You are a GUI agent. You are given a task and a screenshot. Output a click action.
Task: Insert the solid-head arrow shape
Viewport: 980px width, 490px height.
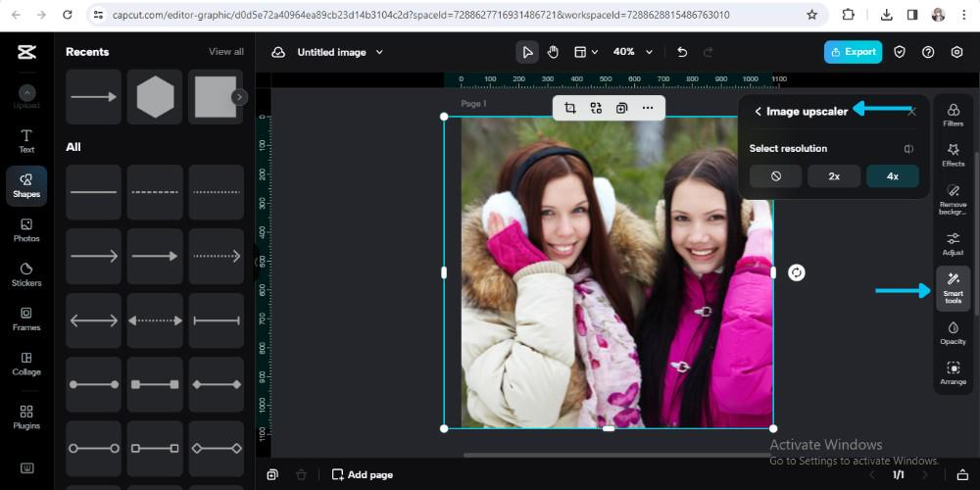pyautogui.click(x=155, y=256)
